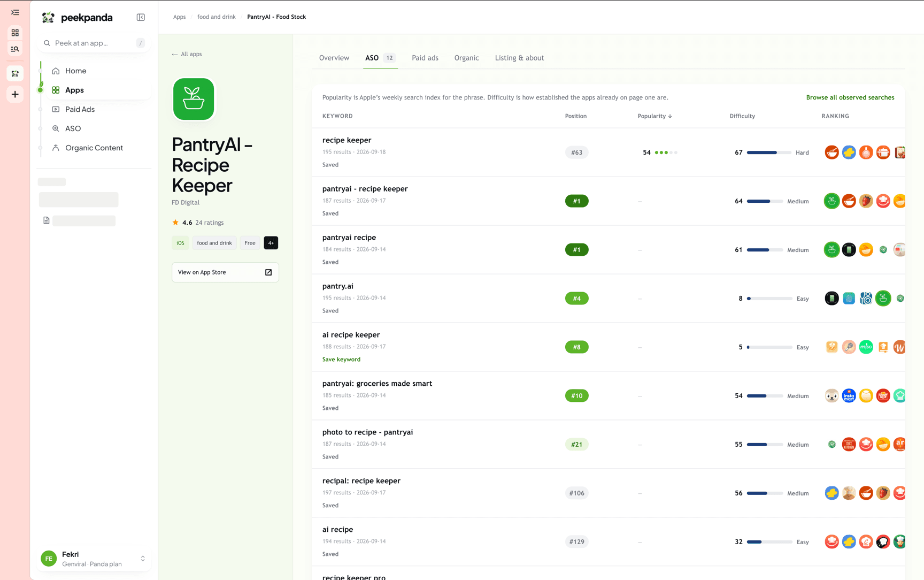
Task: Browse all observed searches link
Action: coord(850,97)
